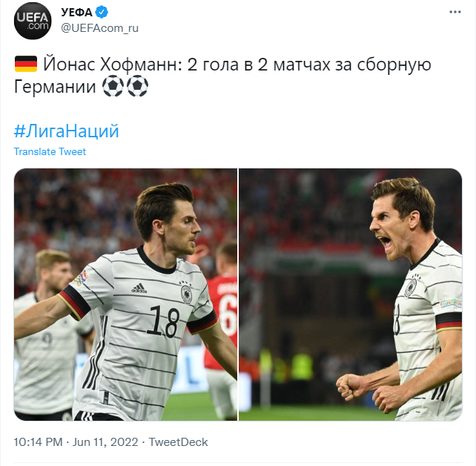Click the first soccer ball emoji

[x=113, y=86]
